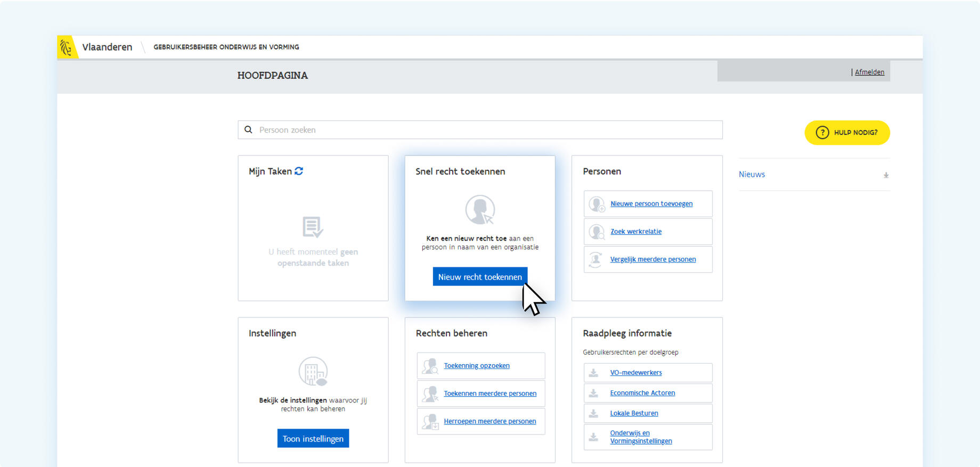Download Lokale Besturen user rights
The height and width of the screenshot is (467, 980).
(x=634, y=413)
